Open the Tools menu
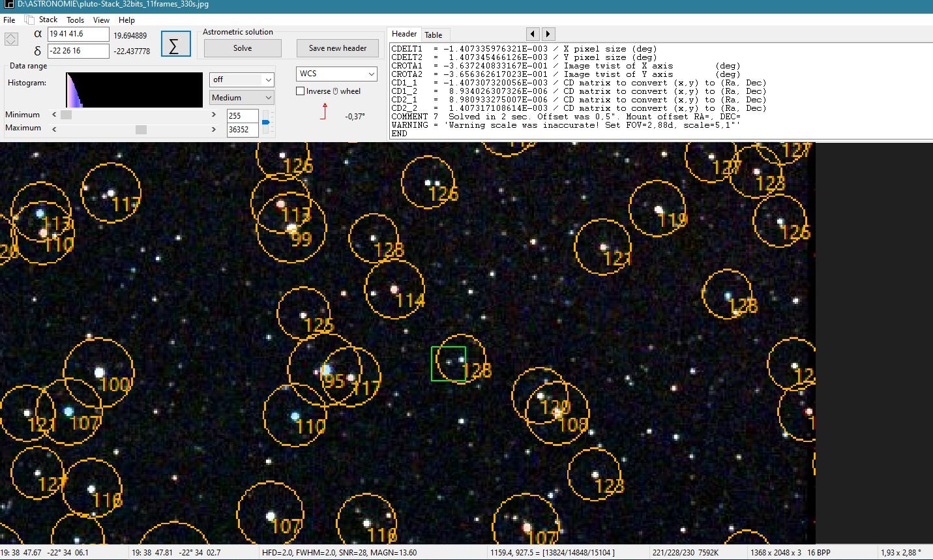 coord(76,20)
